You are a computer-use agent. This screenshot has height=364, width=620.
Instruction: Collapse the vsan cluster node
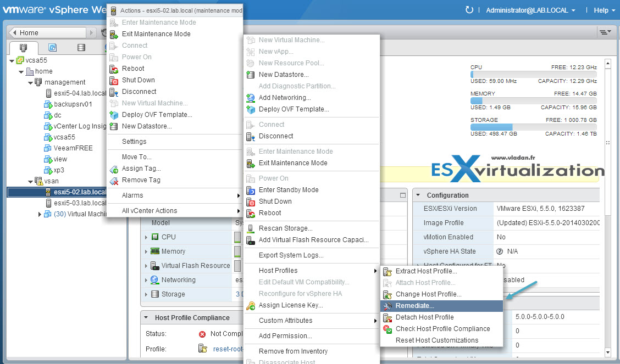[x=31, y=182]
